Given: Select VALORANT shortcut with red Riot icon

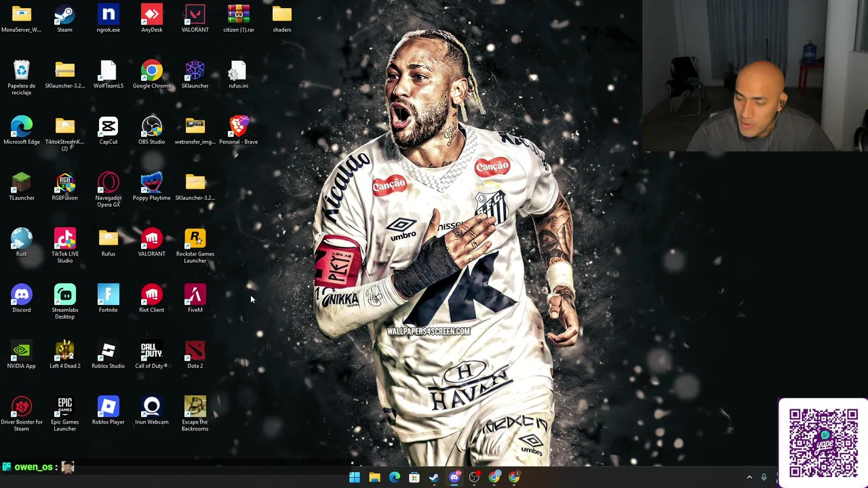Looking at the screenshot, I should [151, 243].
